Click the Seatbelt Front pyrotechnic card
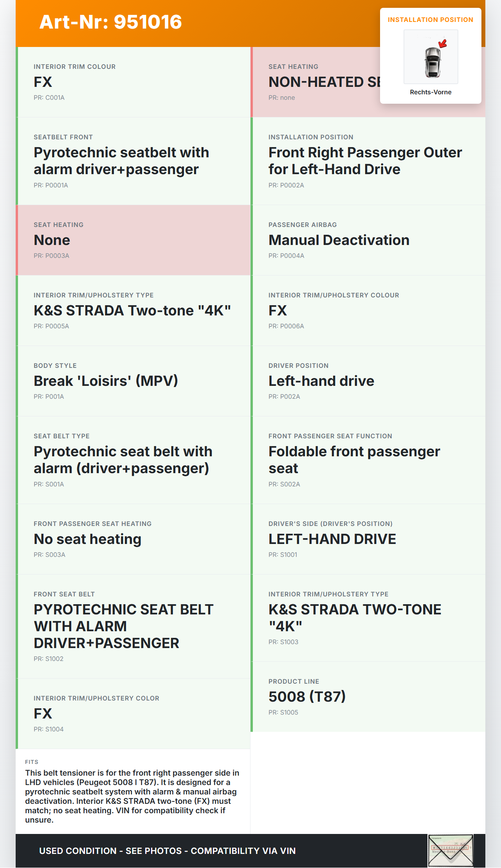 coord(133,161)
